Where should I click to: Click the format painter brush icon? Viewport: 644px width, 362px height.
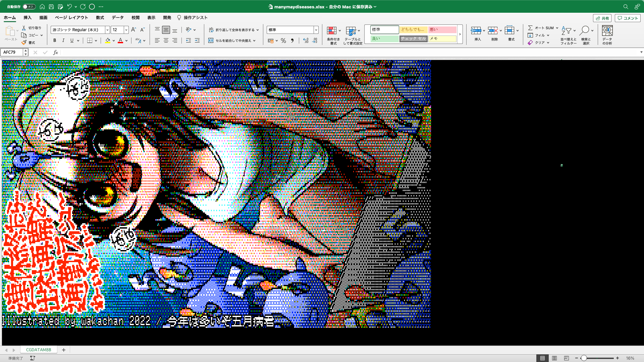[x=24, y=43]
